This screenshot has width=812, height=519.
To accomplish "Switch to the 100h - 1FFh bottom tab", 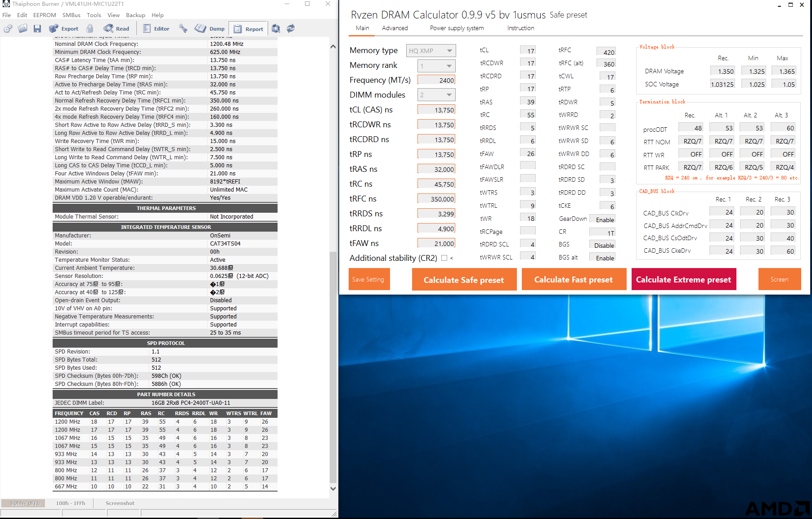I will click(x=70, y=503).
